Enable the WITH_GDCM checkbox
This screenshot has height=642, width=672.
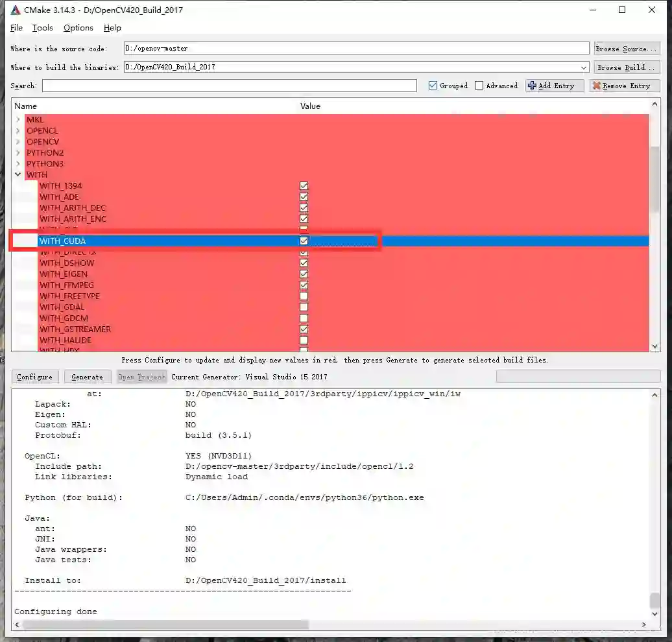tap(304, 318)
